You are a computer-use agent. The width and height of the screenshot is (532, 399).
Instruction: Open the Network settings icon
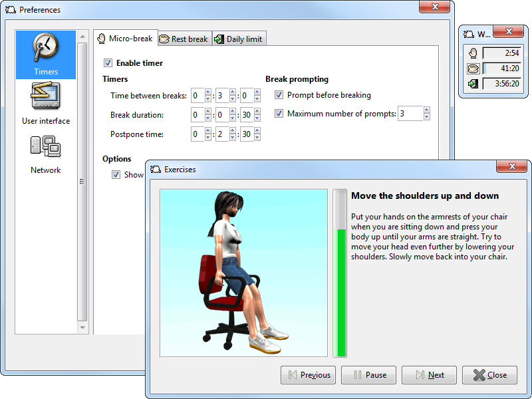46,146
